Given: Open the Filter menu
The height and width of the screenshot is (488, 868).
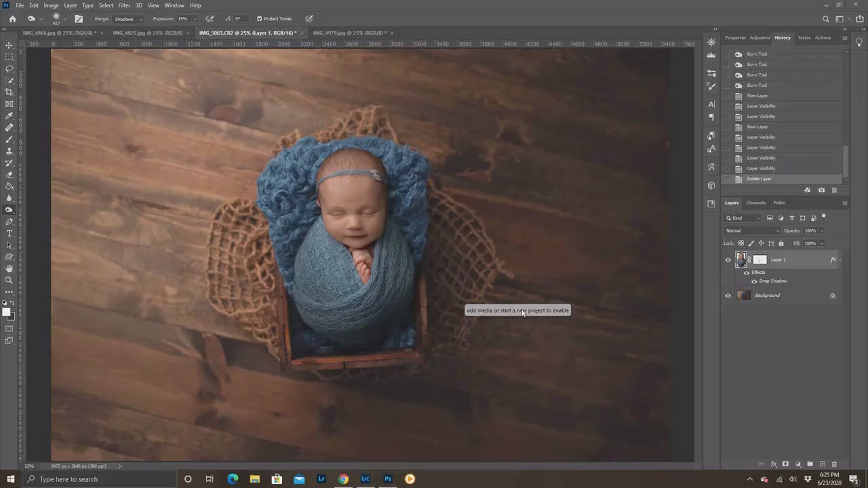Looking at the screenshot, I should (124, 5).
